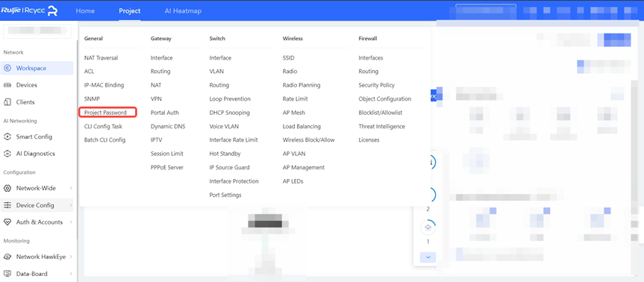This screenshot has width=644, height=282.
Task: Open Portal Auth under Gateway
Action: click(x=165, y=113)
